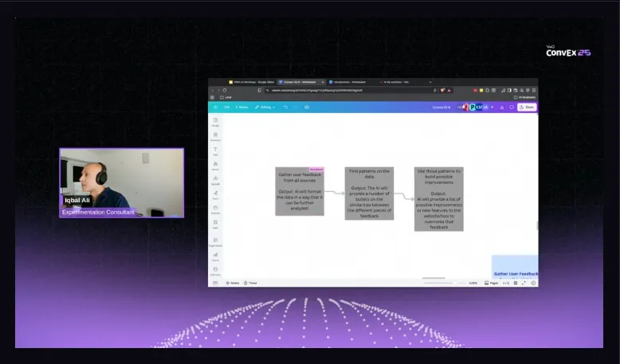This screenshot has width=620, height=364.
Task: Open the comments bubble icon in the header
Action: point(512,107)
